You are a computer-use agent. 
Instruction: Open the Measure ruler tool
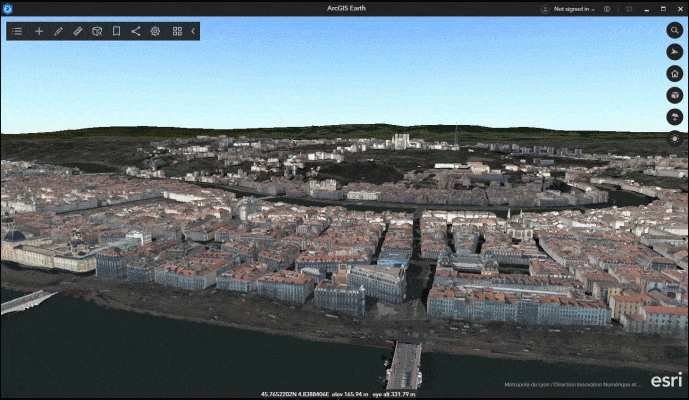[x=77, y=31]
